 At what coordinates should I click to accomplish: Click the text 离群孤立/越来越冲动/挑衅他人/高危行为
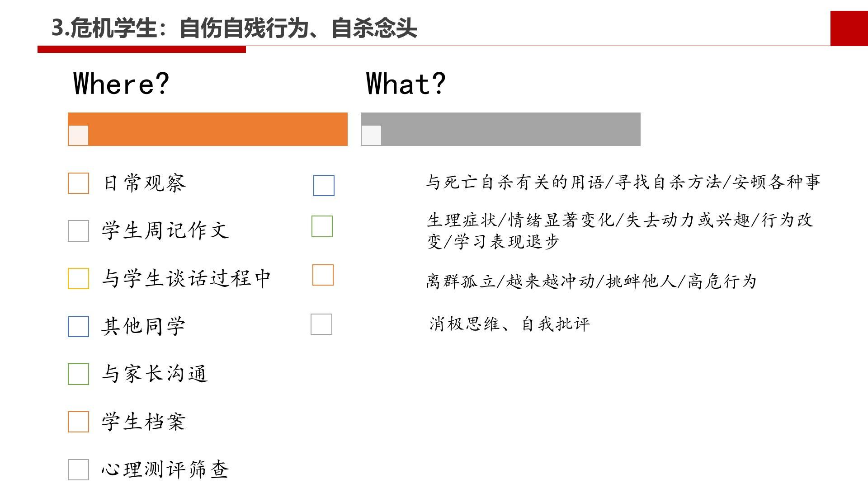(x=591, y=282)
